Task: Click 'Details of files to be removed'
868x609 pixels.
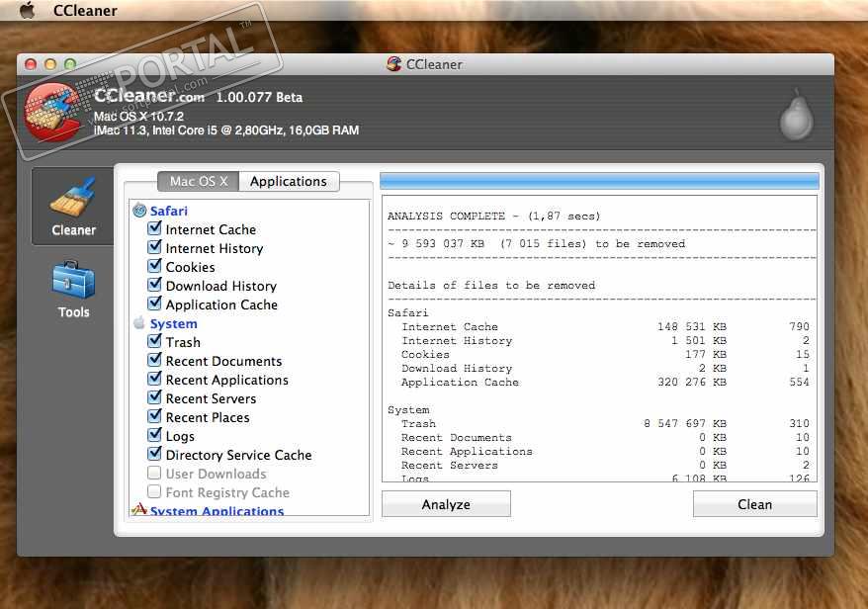Action: 491,285
